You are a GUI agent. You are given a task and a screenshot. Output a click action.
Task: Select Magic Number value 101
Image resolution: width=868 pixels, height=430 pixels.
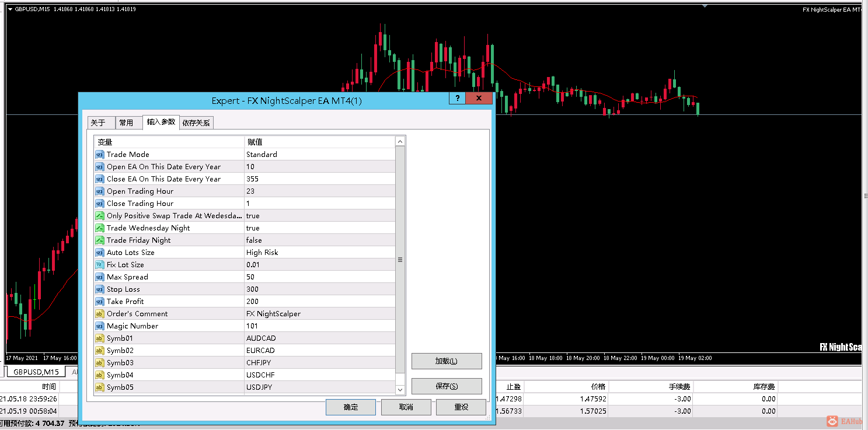(x=320, y=326)
